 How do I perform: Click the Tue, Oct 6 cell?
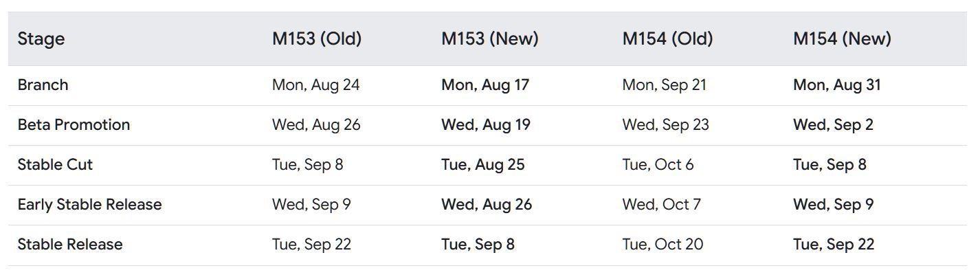(658, 165)
